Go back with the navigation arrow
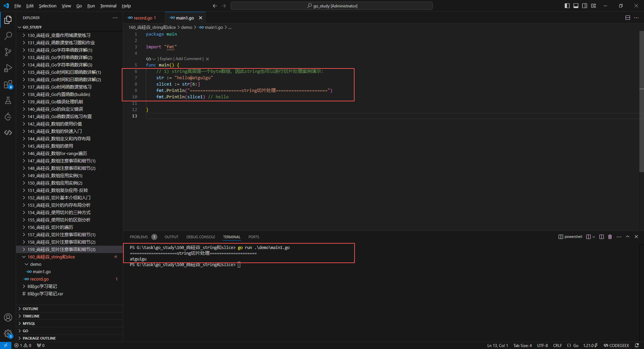Screen dimensions: 644x349 coord(215,6)
